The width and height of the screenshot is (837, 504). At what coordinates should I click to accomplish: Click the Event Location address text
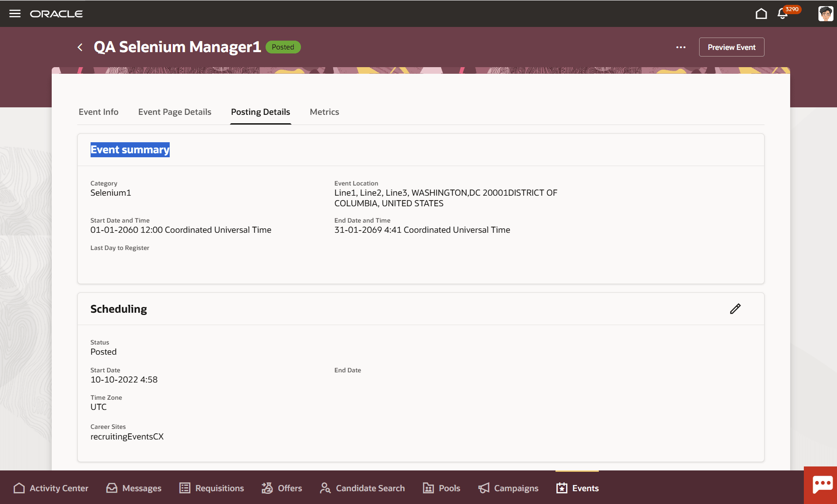tap(446, 198)
